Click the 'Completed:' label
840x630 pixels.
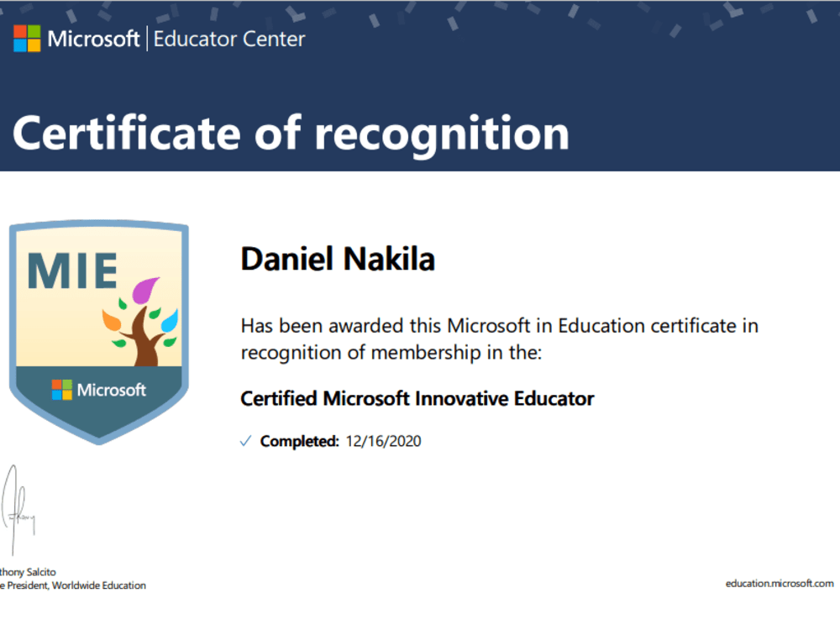(300, 441)
